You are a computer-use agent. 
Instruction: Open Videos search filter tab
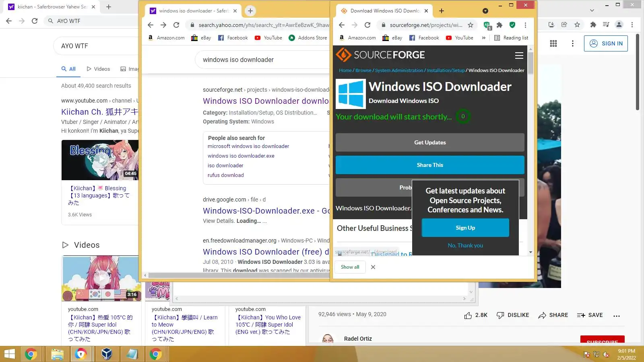click(x=98, y=69)
